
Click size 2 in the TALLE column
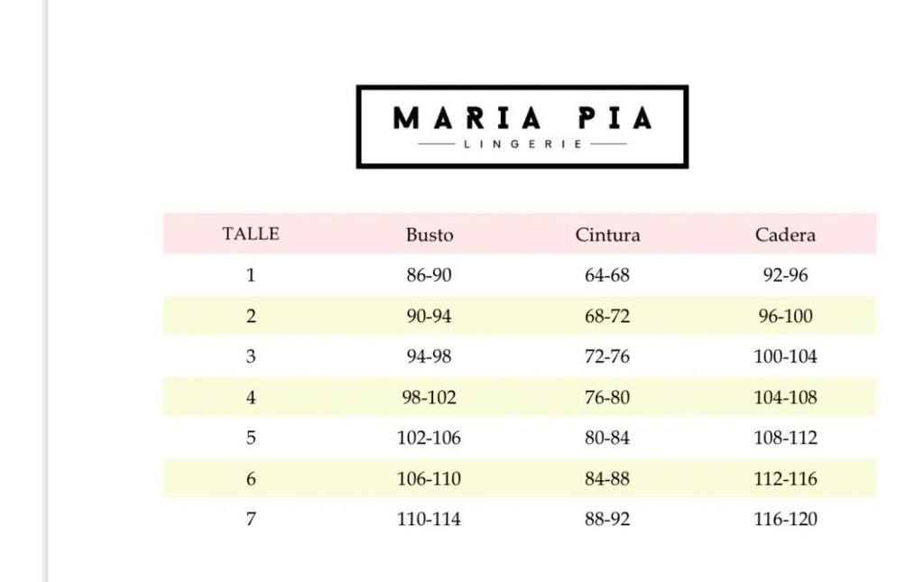251,316
